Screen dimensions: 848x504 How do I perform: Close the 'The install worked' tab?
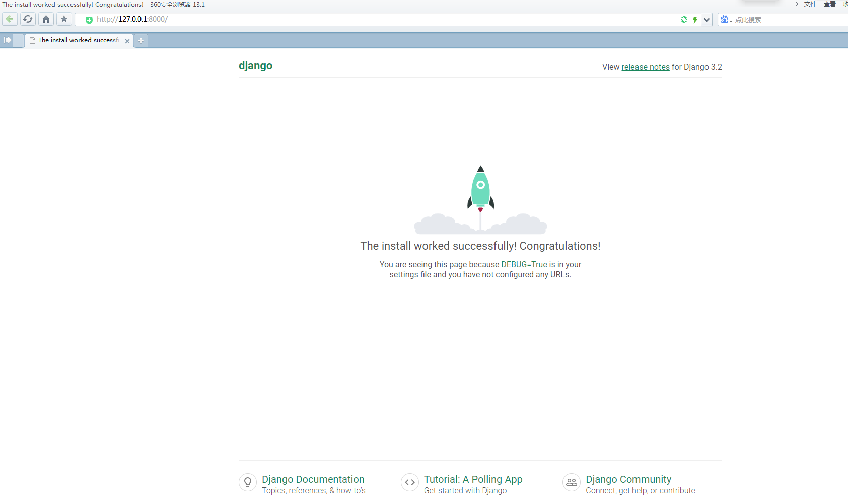coord(127,41)
